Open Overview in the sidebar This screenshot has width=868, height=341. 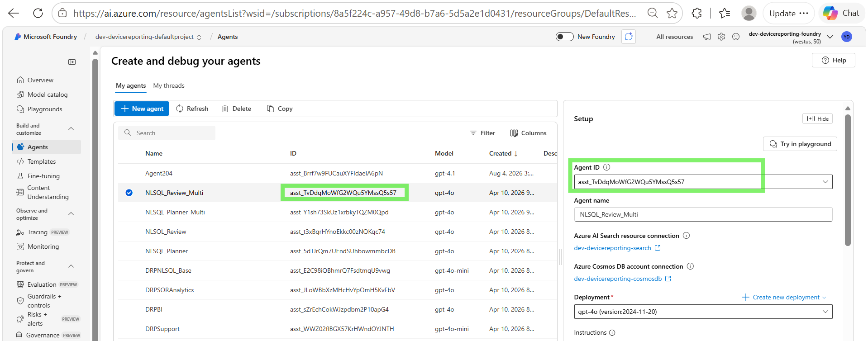click(x=40, y=80)
